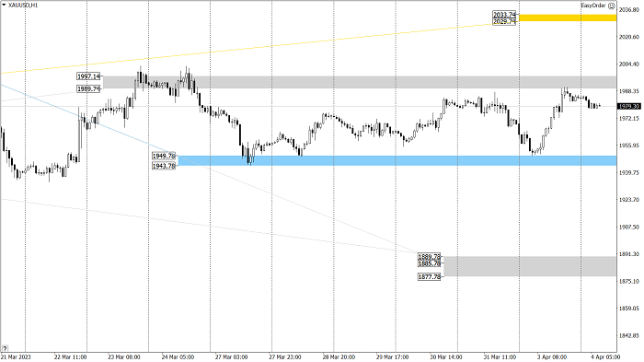644x362 pixels.
Task: Click the 28 Mar 20:00 time label
Action: coord(339,356)
